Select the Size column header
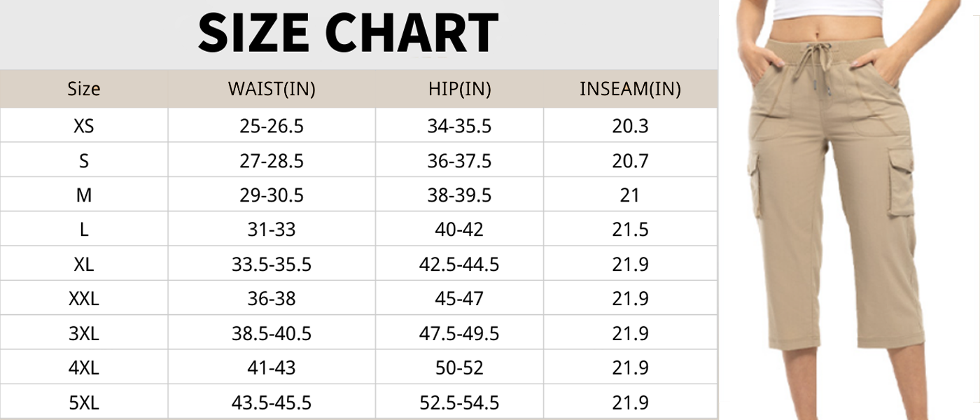 84,89
